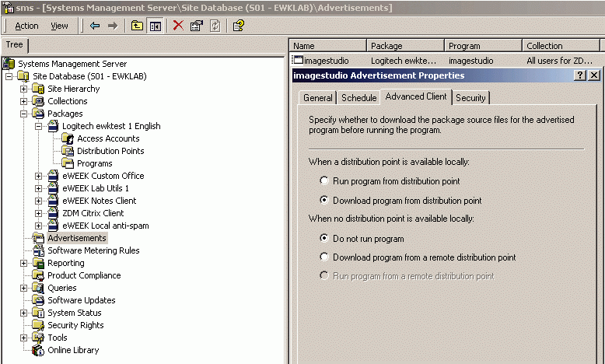Click the Access Accounts icon
The image size is (605, 364).
tap(68, 138)
